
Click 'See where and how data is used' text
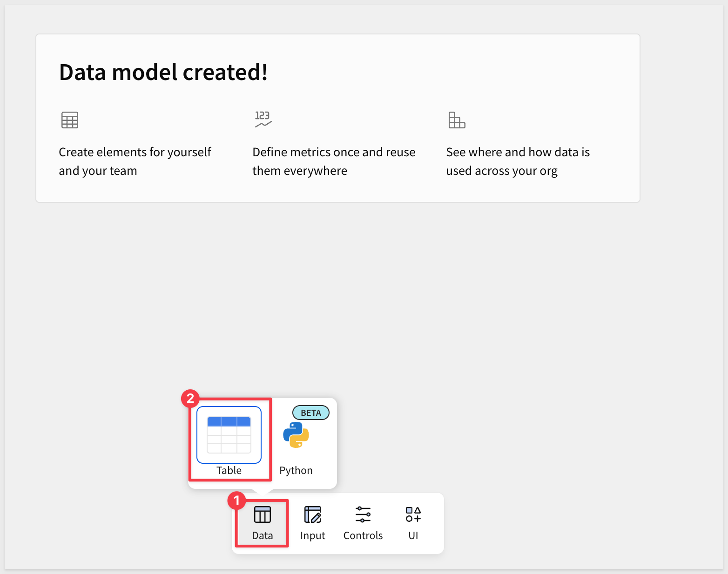coord(518,161)
